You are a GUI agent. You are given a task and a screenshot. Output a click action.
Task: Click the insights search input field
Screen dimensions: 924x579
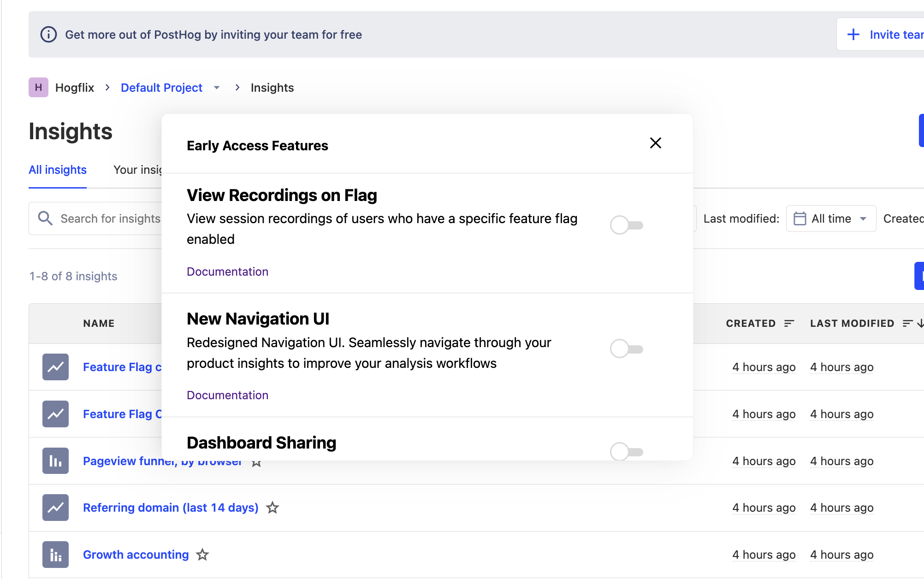click(111, 218)
